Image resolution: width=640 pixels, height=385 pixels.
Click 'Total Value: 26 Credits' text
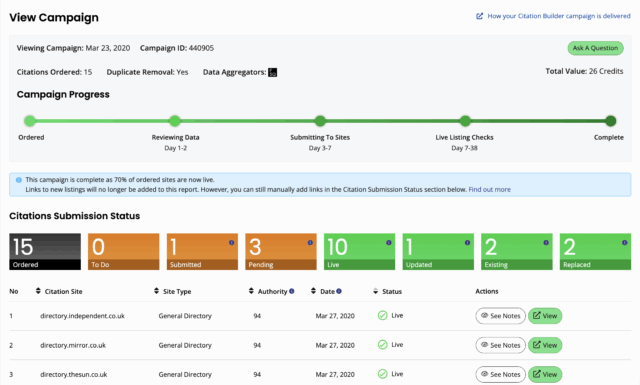coord(584,71)
